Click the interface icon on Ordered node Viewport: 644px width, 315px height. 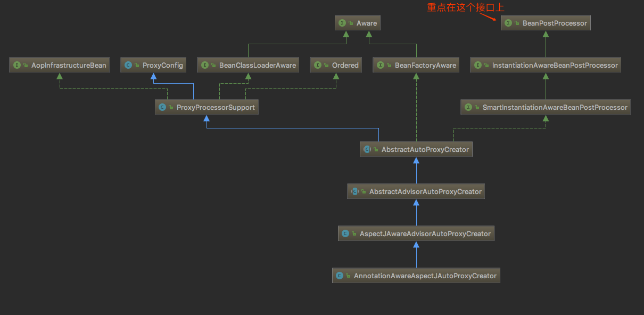318,65
